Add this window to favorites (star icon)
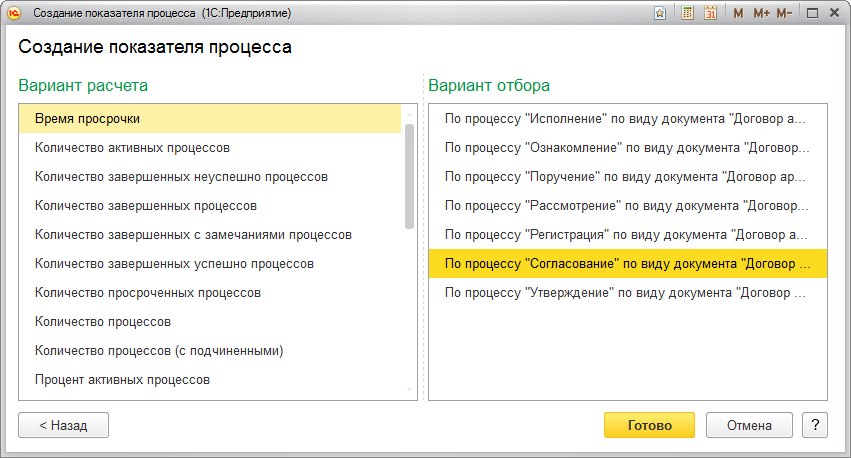Image resolution: width=851 pixels, height=458 pixels. click(660, 13)
